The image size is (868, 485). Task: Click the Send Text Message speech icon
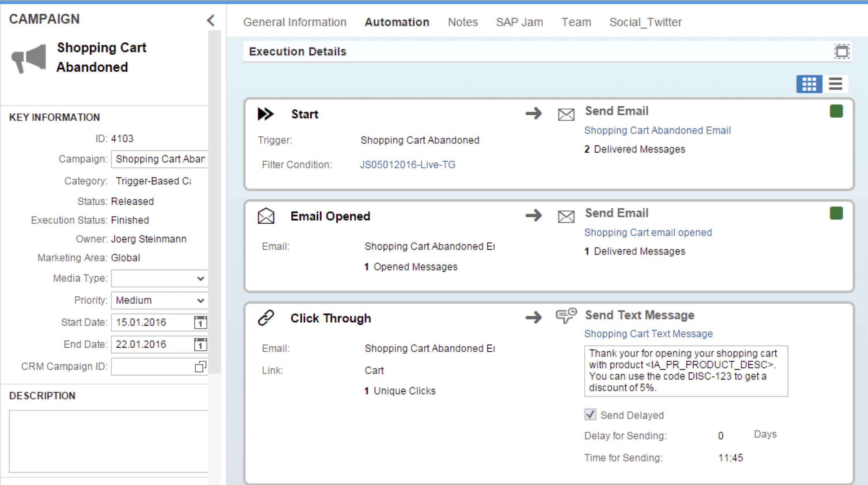566,316
